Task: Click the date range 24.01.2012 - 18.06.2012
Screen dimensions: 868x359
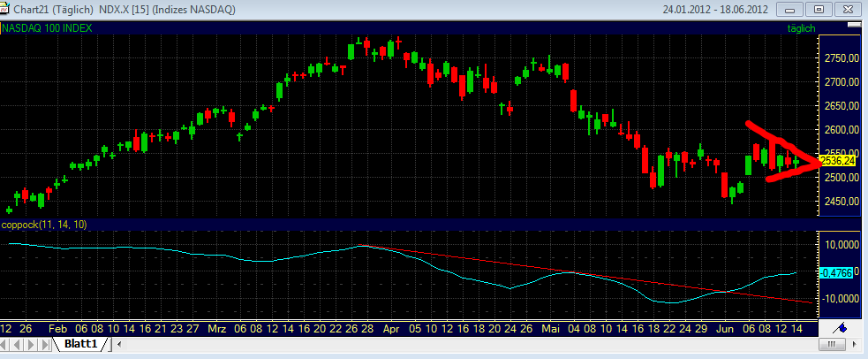Action: [x=714, y=10]
